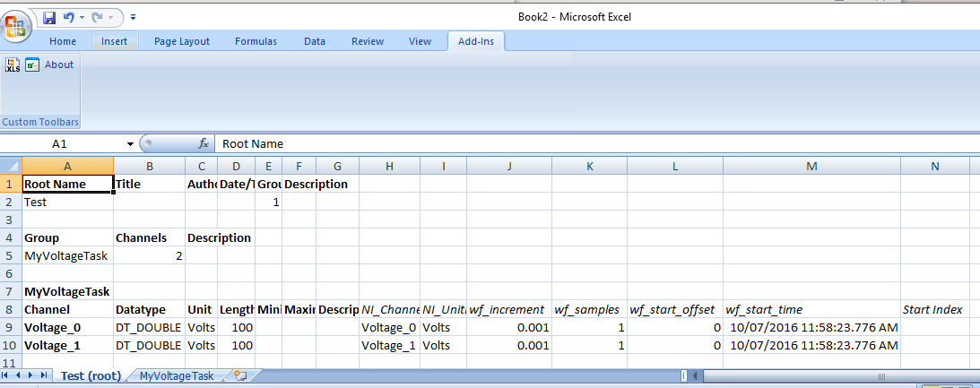Viewport: 980px width, 388px height.
Task: Select column A header
Action: [x=67, y=166]
